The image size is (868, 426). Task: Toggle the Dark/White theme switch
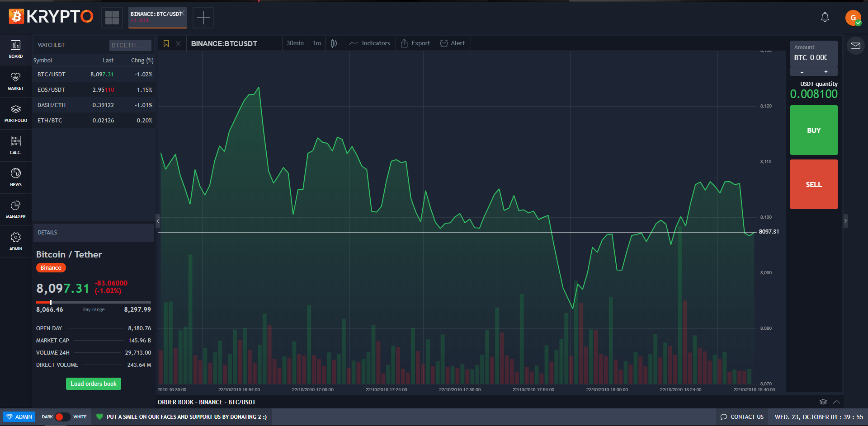tap(63, 417)
